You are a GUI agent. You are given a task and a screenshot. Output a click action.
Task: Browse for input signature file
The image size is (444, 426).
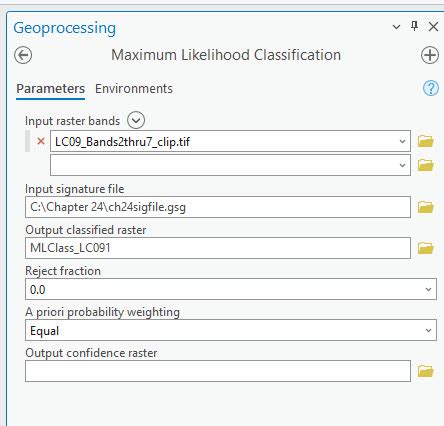pos(426,207)
